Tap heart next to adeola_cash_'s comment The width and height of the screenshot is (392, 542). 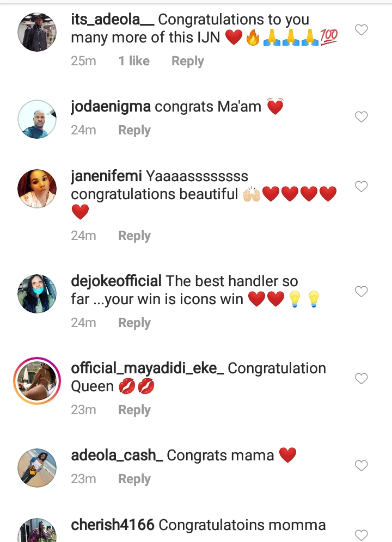(x=362, y=466)
